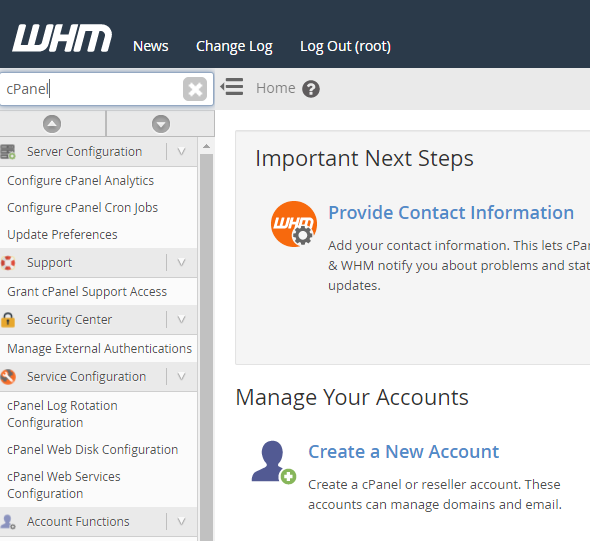Click Create a New Account link
Screen dimensions: 590x541
(403, 451)
